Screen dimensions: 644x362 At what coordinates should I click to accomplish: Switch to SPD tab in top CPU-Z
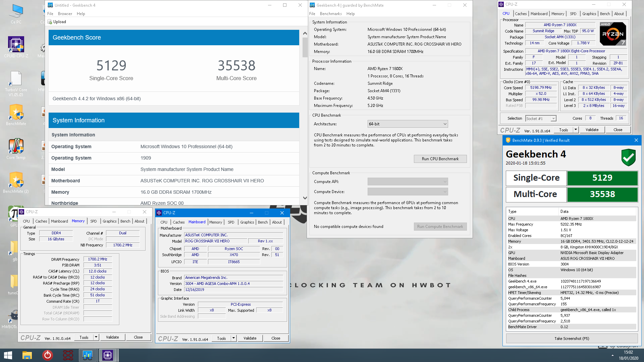click(573, 14)
